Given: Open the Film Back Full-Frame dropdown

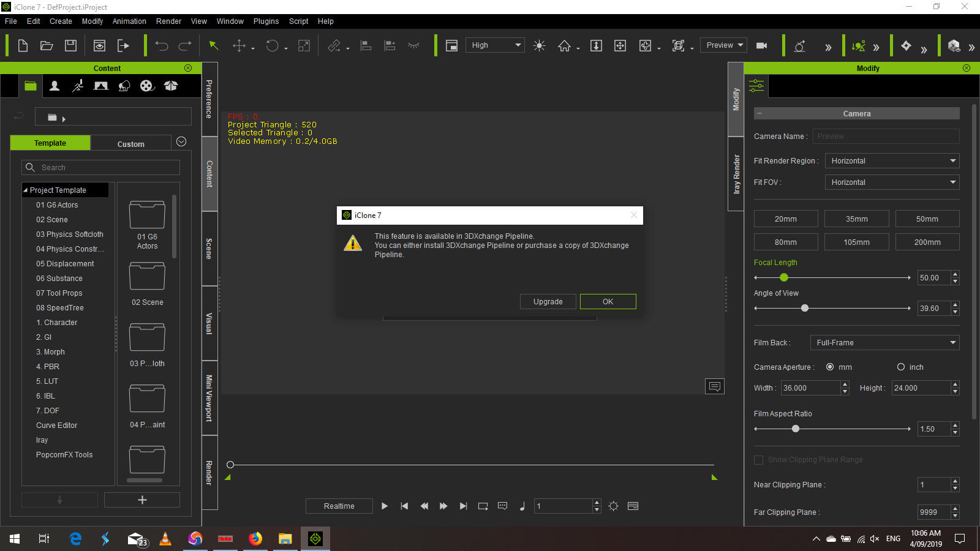Looking at the screenshot, I should tap(885, 343).
